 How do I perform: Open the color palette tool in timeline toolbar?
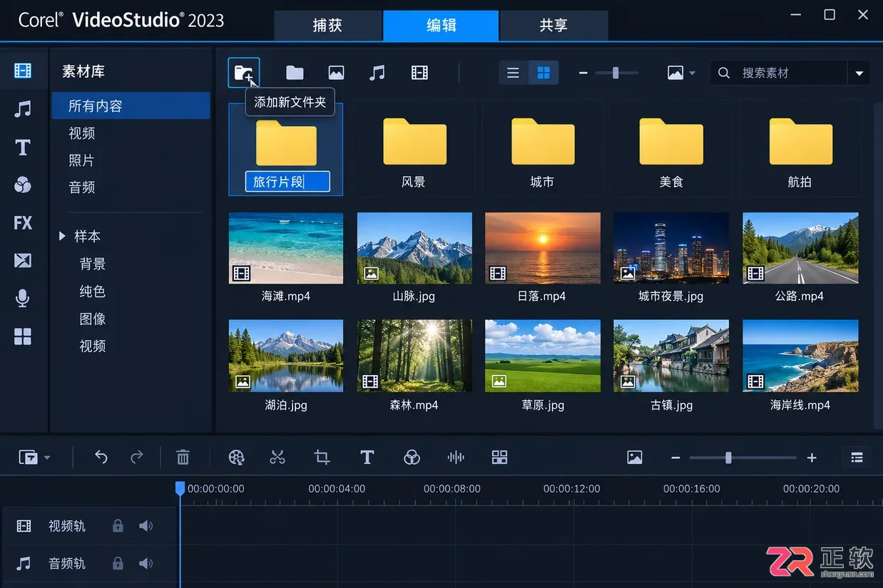point(236,458)
